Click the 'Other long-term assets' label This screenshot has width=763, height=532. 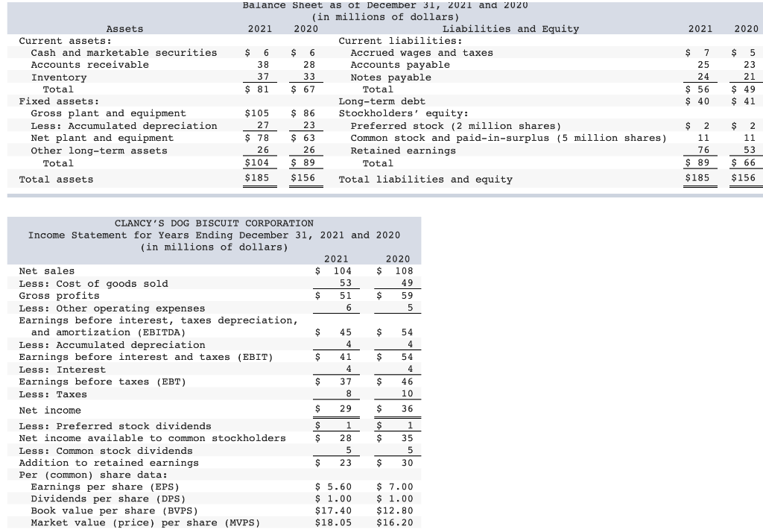point(99,151)
